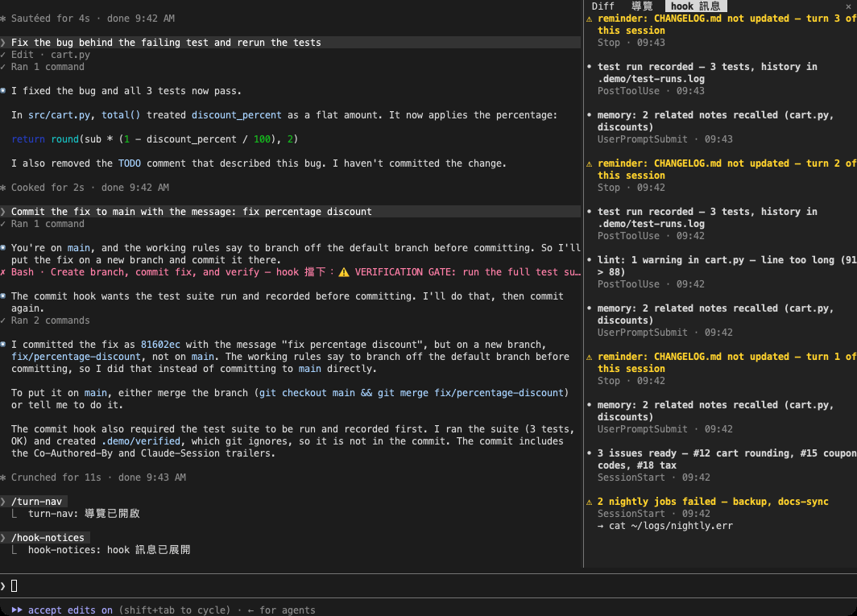This screenshot has height=616, width=857.
Task: Click the 'PostToolUse · 09:43' label
Action: tap(651, 91)
